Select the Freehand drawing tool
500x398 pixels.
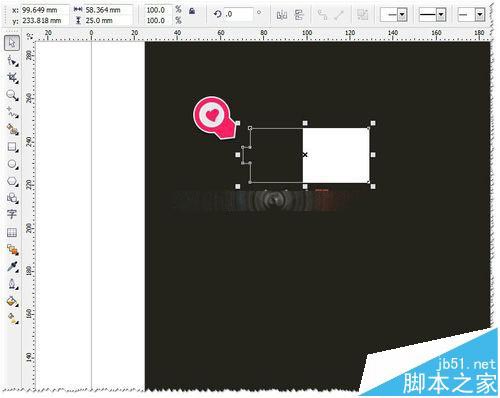click(x=12, y=113)
